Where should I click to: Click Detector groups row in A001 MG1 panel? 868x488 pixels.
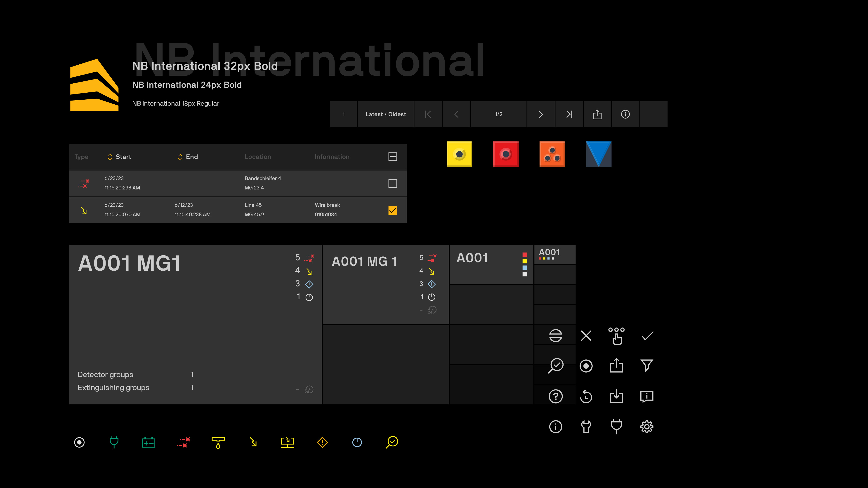pyautogui.click(x=135, y=375)
